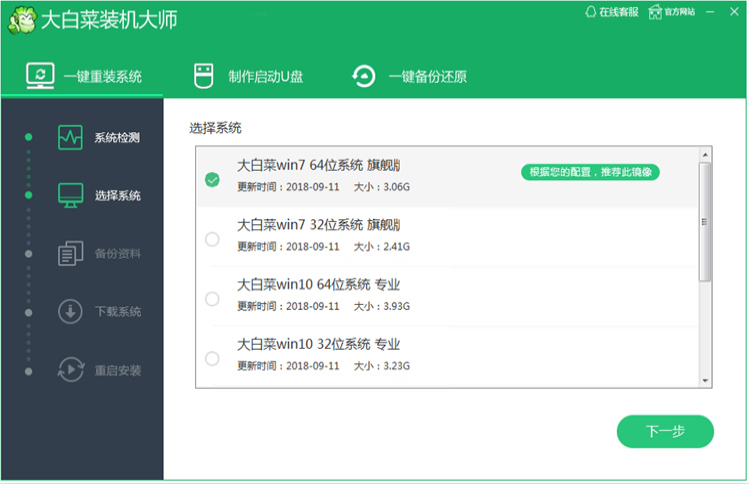Click the checked win7 64位 radio button
Image resolution: width=749 pixels, height=484 pixels.
[x=212, y=180]
